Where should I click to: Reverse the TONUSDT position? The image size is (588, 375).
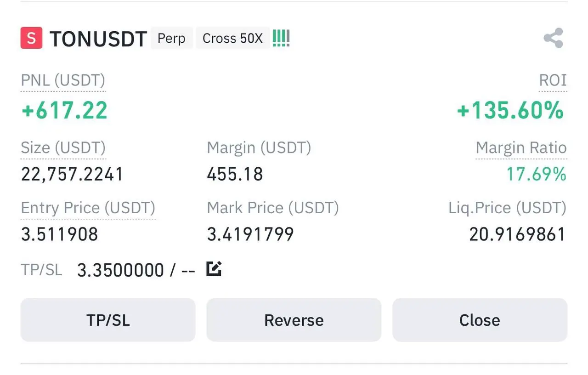(x=294, y=320)
